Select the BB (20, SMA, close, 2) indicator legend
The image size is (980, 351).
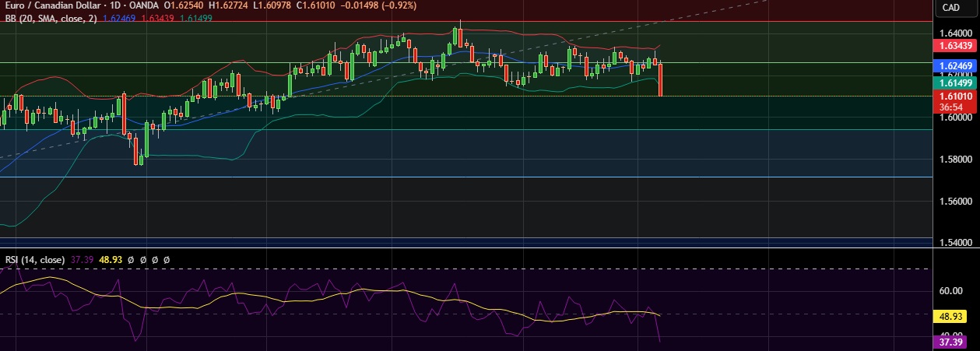(x=50, y=18)
